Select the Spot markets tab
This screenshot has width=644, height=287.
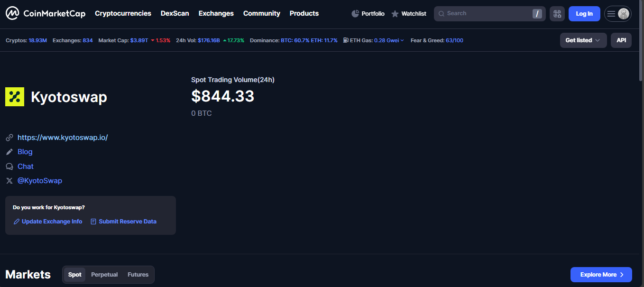(74, 275)
